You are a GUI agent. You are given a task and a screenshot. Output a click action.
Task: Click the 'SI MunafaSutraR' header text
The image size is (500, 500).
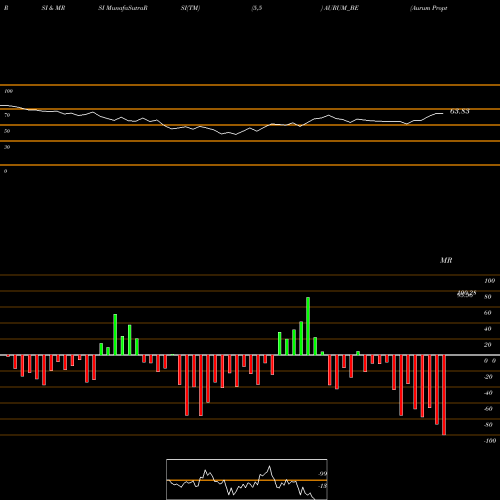(x=123, y=8)
